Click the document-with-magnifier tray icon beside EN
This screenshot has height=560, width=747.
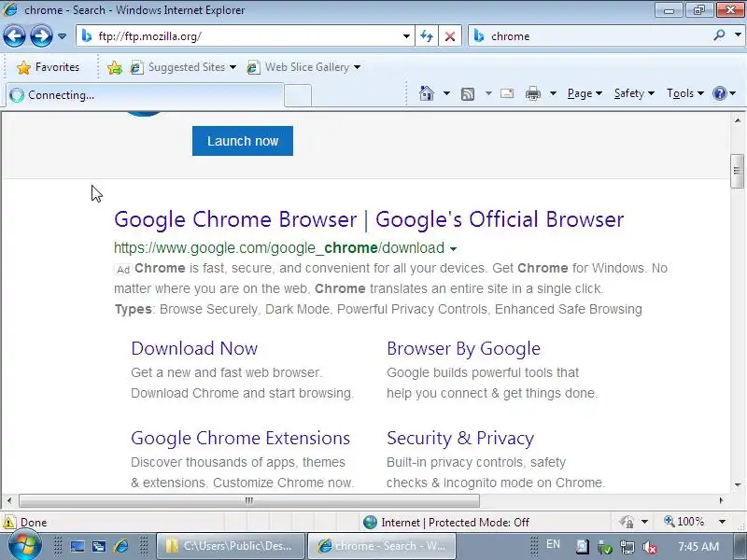582,547
